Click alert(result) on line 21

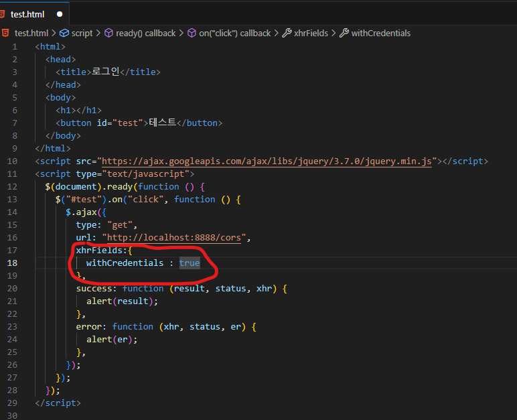click(x=120, y=301)
